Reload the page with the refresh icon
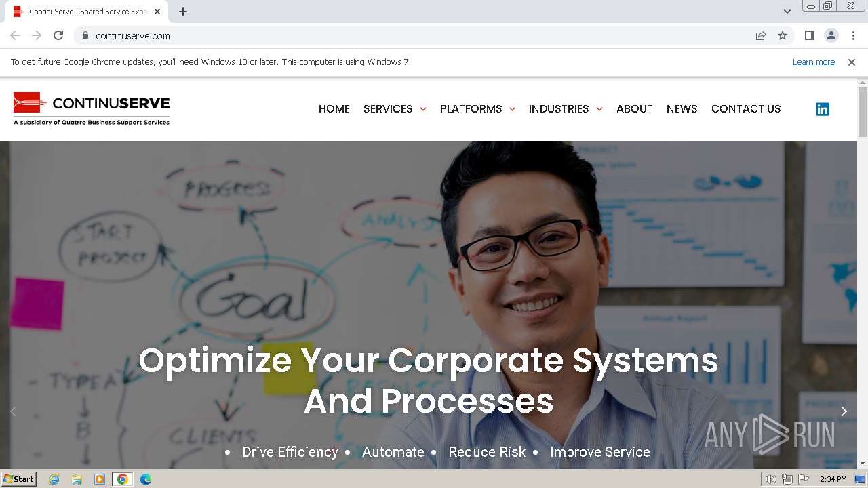This screenshot has width=868, height=488. pos(58,35)
